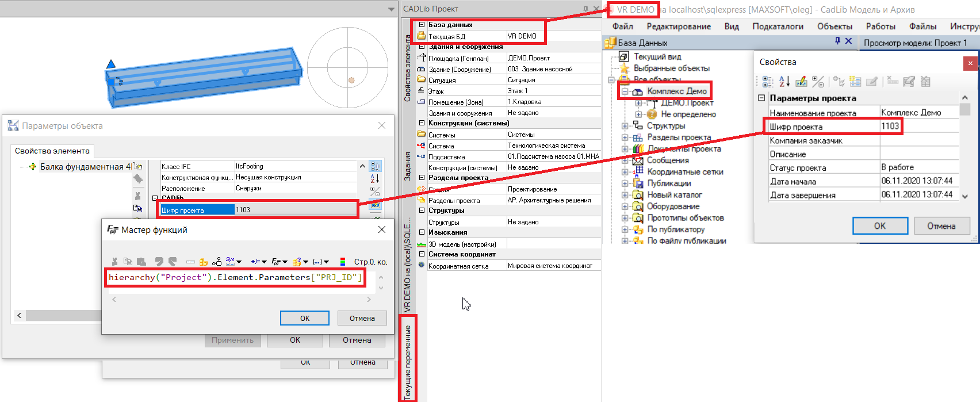
Task: Click the Sys variables icon in Мастер функций
Action: (230, 262)
